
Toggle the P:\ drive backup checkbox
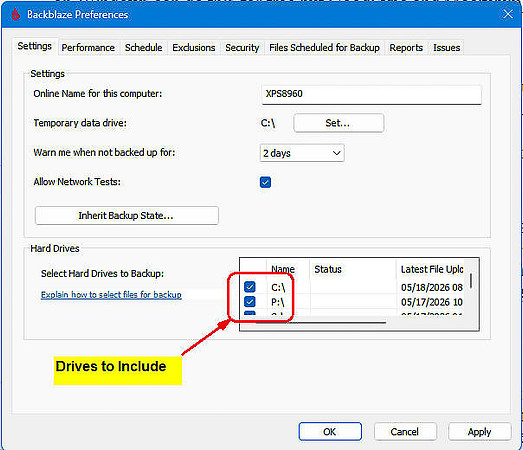(x=249, y=302)
